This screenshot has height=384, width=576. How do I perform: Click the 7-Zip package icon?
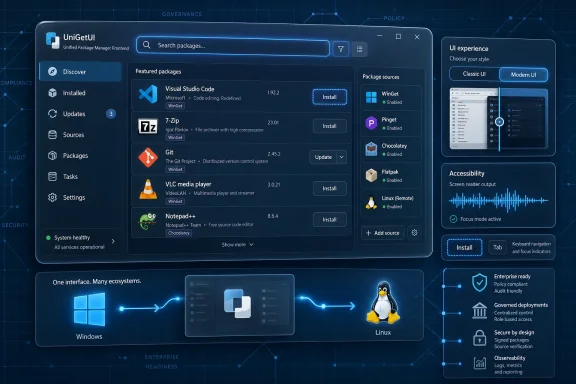click(148, 126)
